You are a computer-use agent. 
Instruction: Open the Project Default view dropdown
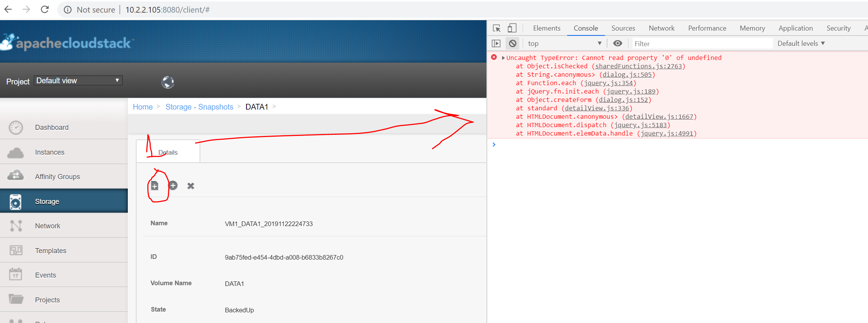click(78, 81)
